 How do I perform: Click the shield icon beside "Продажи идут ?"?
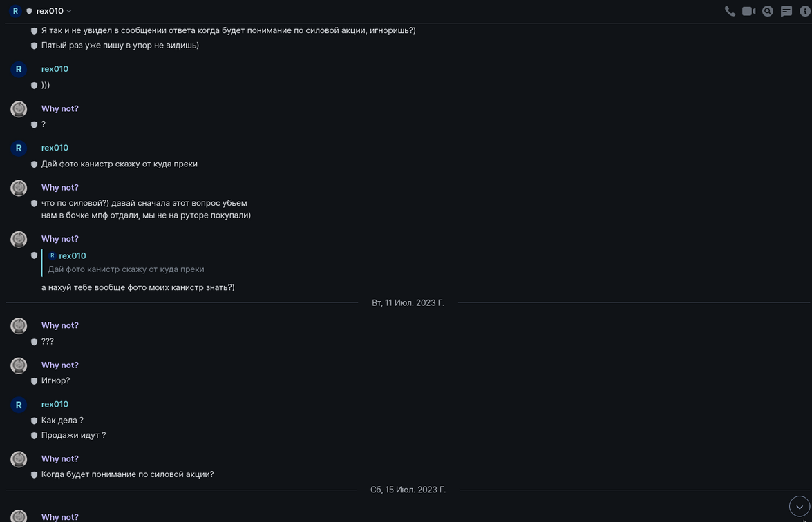click(34, 436)
